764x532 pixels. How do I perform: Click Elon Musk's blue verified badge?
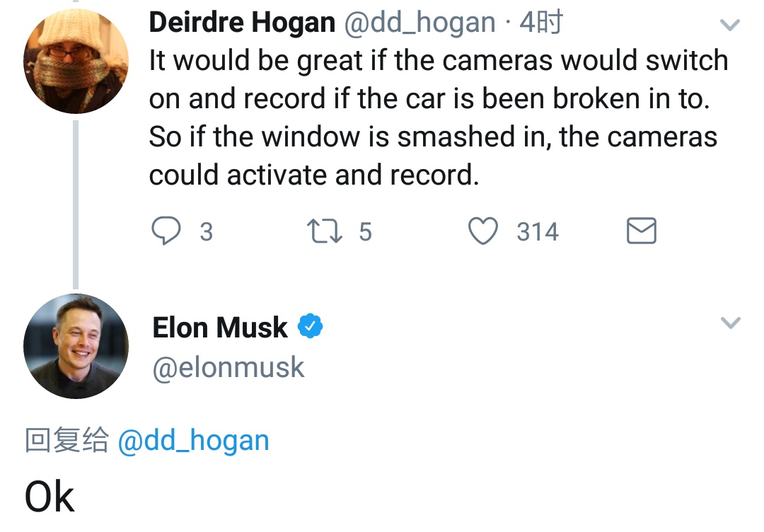tap(311, 326)
